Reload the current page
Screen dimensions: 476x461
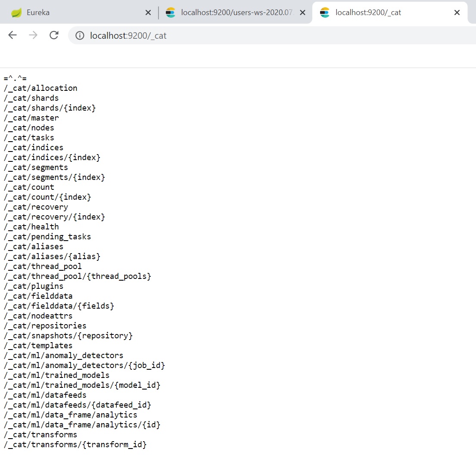(54, 35)
